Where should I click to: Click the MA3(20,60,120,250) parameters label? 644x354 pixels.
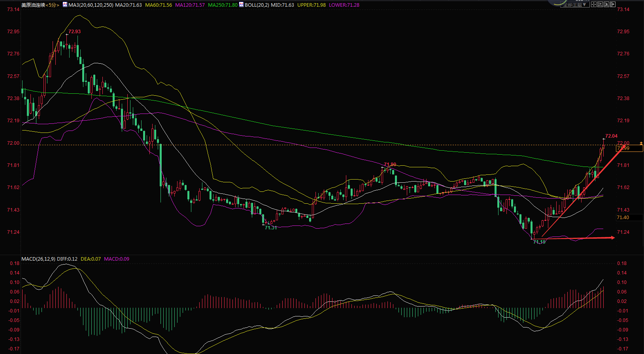point(91,5)
